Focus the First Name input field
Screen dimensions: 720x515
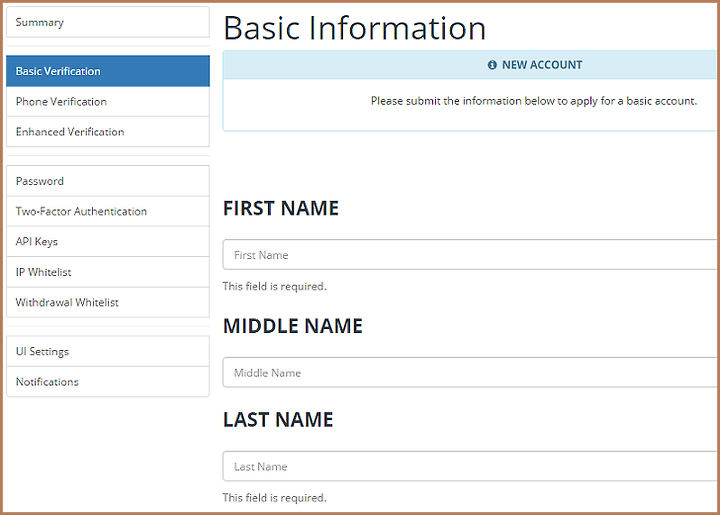471,254
